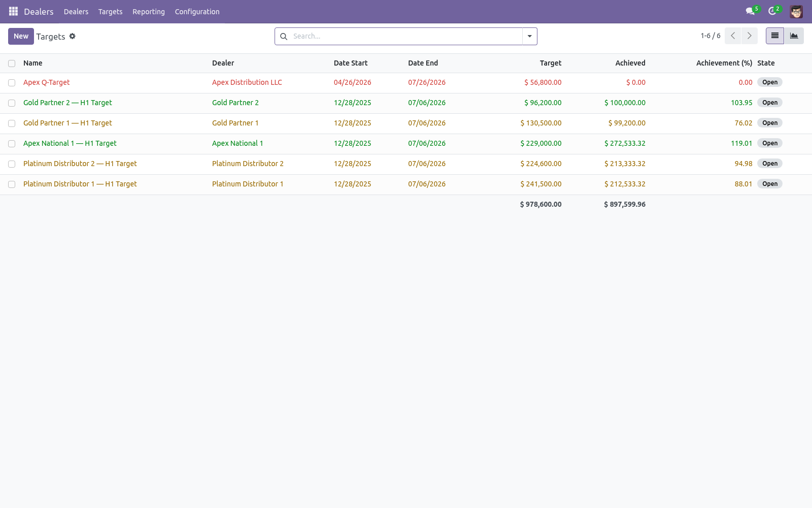
Task: Click the 04/26/2026 start date
Action: (353, 82)
